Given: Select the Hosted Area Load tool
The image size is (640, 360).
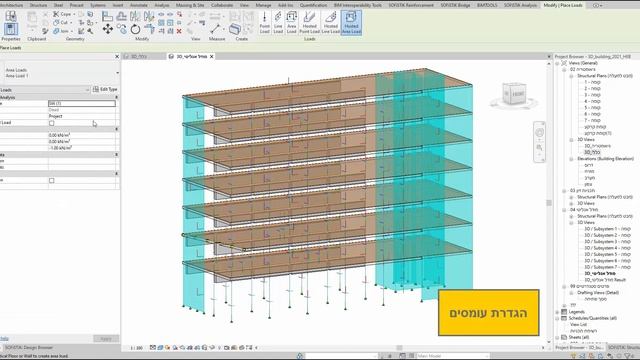Looking at the screenshot, I should click(x=351, y=22).
